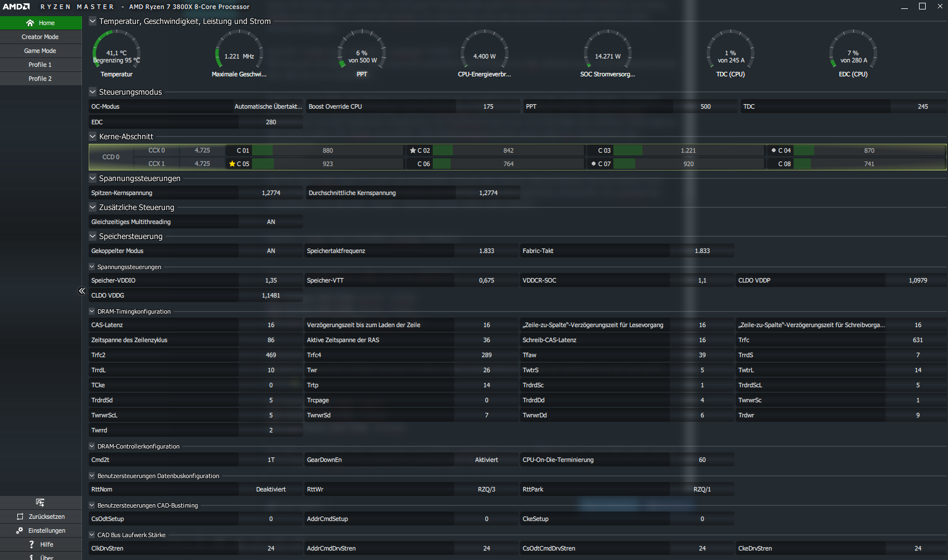The height and width of the screenshot is (560, 948).
Task: Click the C 06 core frequency bar
Action: click(x=508, y=164)
